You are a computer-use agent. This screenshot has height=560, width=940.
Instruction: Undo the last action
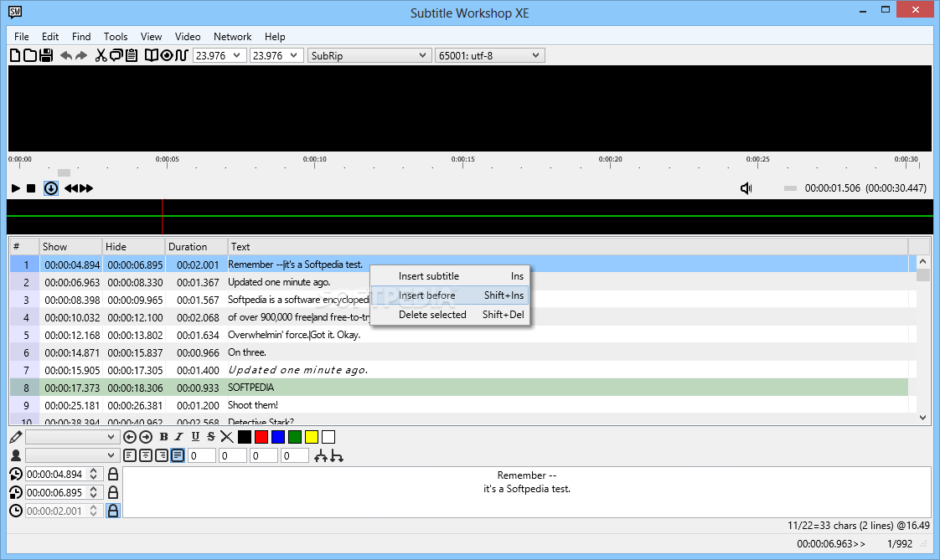[66, 56]
